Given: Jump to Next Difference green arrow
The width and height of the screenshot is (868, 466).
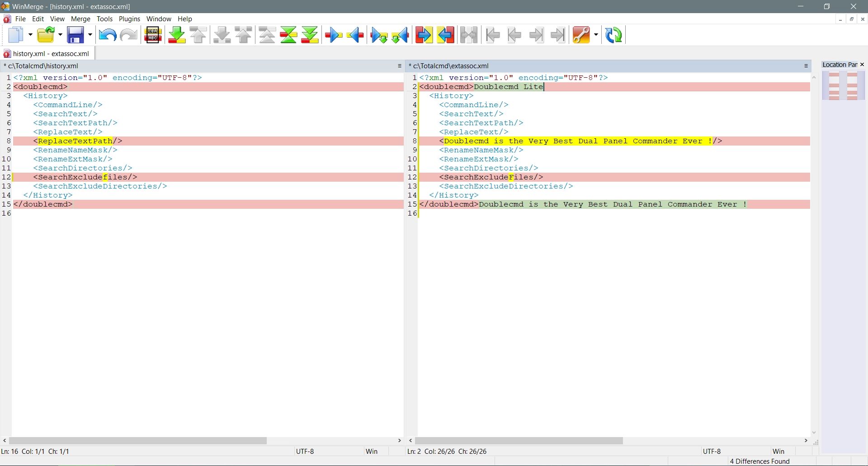Looking at the screenshot, I should pos(177,35).
